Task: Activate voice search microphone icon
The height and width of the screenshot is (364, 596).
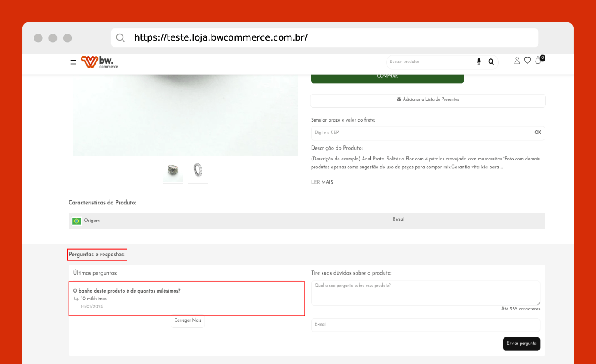Action: click(x=479, y=61)
